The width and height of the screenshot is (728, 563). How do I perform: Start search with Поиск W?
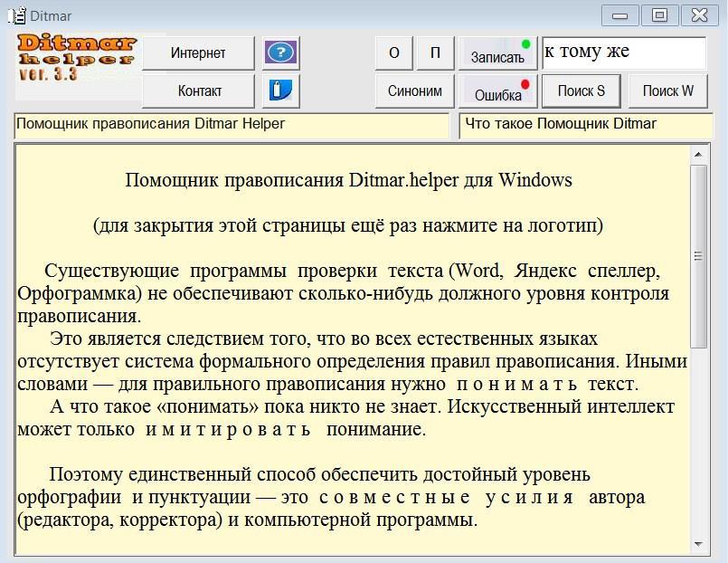click(x=668, y=91)
